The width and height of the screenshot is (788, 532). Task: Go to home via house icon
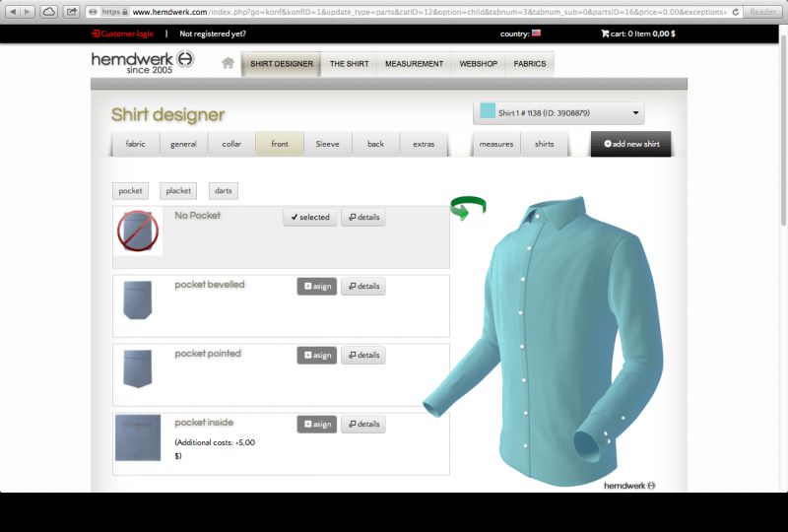point(228,63)
